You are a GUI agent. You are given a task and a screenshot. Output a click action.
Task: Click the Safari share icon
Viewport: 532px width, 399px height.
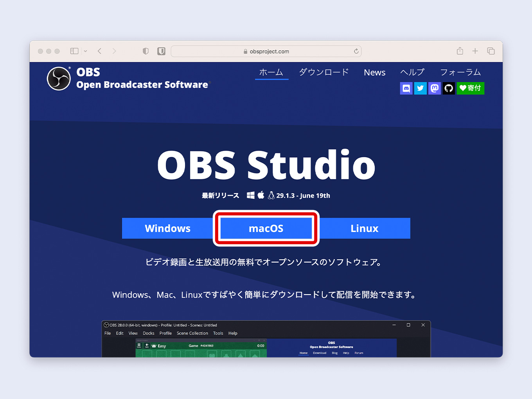(460, 51)
